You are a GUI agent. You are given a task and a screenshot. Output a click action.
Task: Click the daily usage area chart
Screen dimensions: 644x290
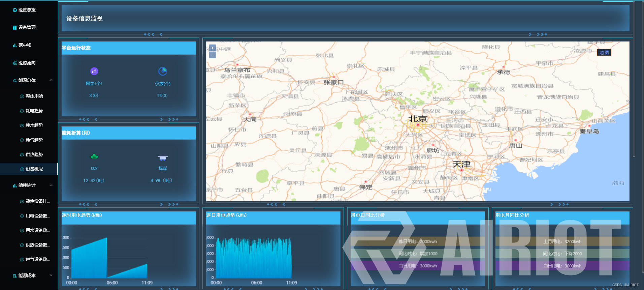coord(254,258)
